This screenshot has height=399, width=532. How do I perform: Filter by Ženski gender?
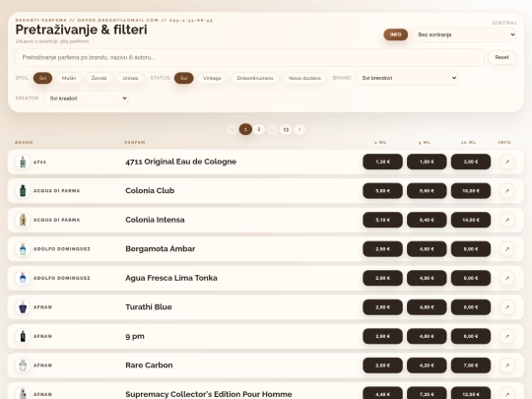coord(99,78)
